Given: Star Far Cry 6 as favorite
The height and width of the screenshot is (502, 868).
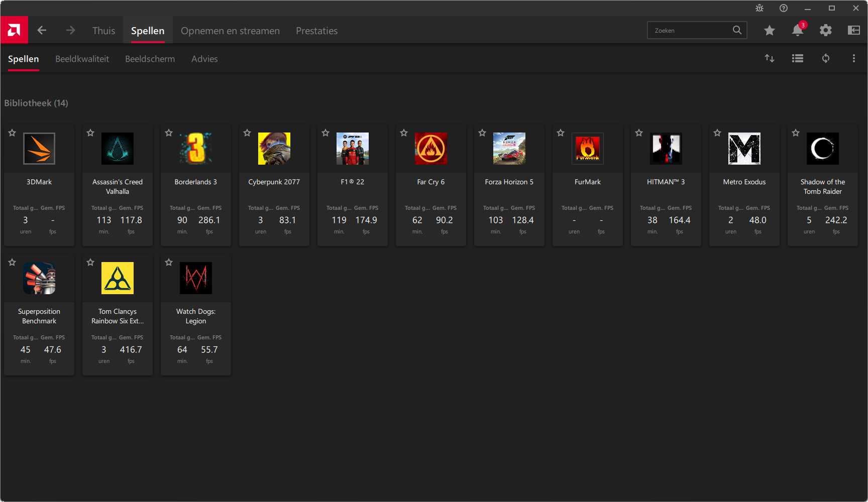Looking at the screenshot, I should click(x=404, y=133).
